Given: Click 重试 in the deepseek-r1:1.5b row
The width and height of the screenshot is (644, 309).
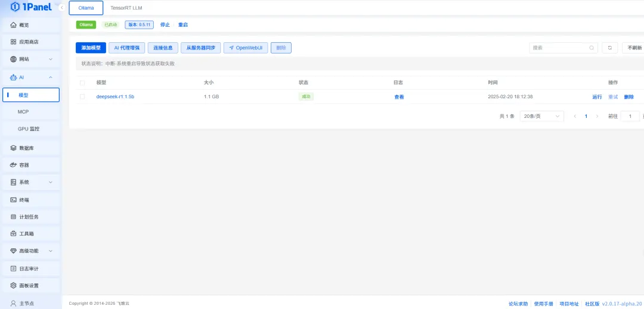Looking at the screenshot, I should [x=613, y=97].
